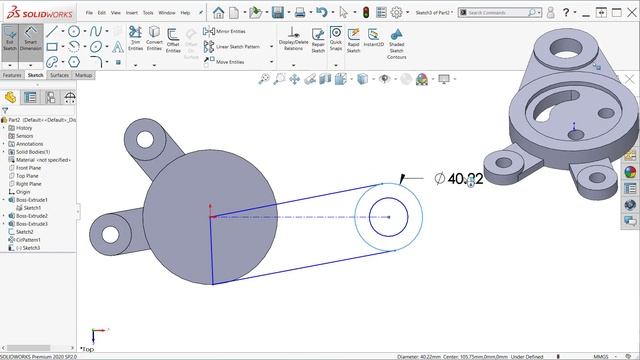Open Hide/Show Items eye toggle
Image resolution: width=640 pixels, height=360 pixels.
pyautogui.click(x=384, y=79)
